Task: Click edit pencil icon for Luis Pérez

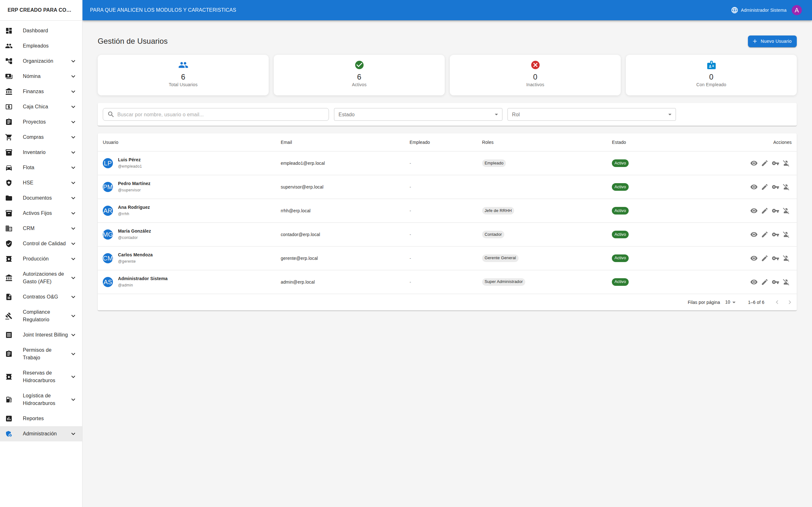Action: (x=764, y=163)
